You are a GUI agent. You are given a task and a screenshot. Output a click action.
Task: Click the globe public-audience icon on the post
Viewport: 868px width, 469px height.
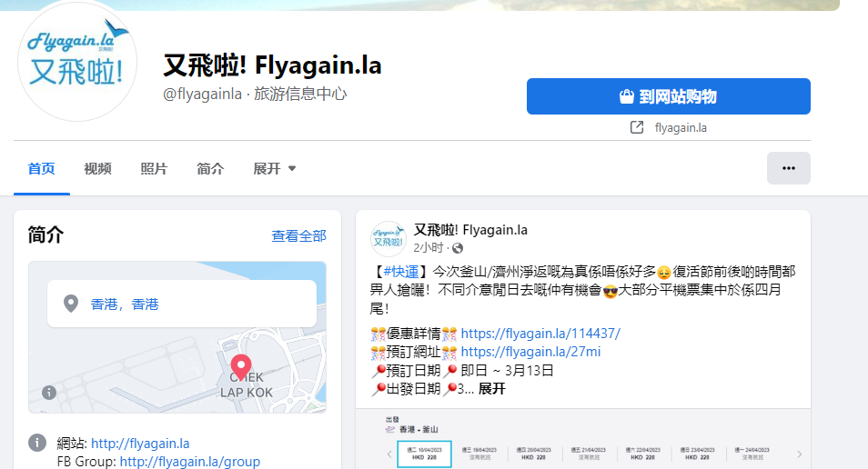click(x=458, y=248)
